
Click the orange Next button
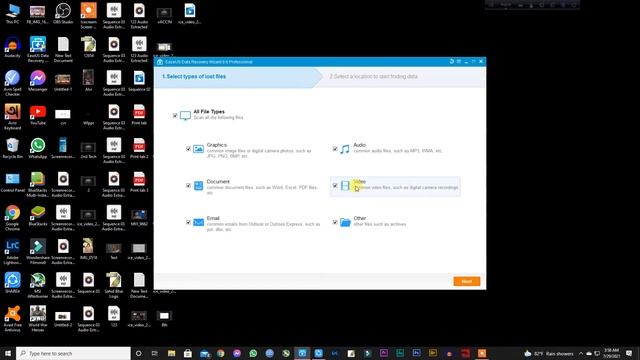[467, 281]
